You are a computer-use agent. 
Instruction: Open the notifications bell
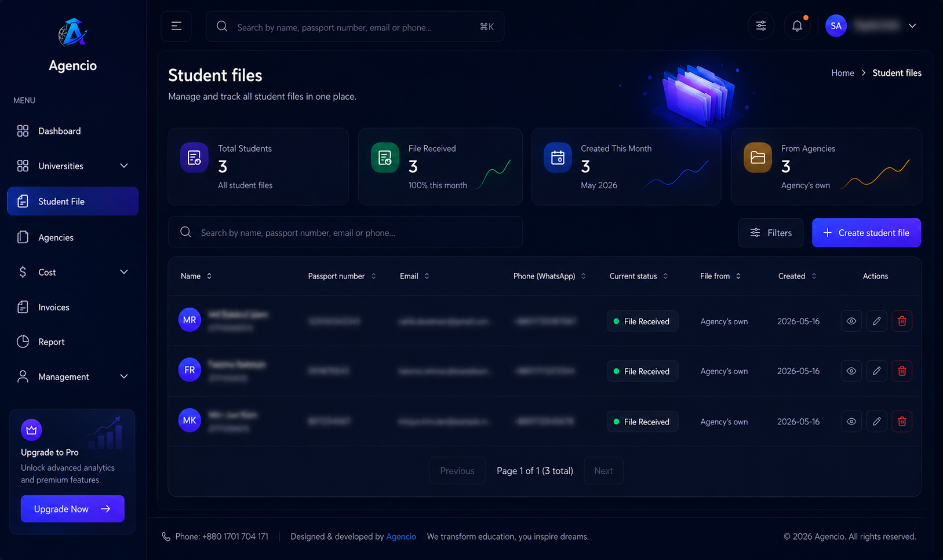click(x=797, y=26)
